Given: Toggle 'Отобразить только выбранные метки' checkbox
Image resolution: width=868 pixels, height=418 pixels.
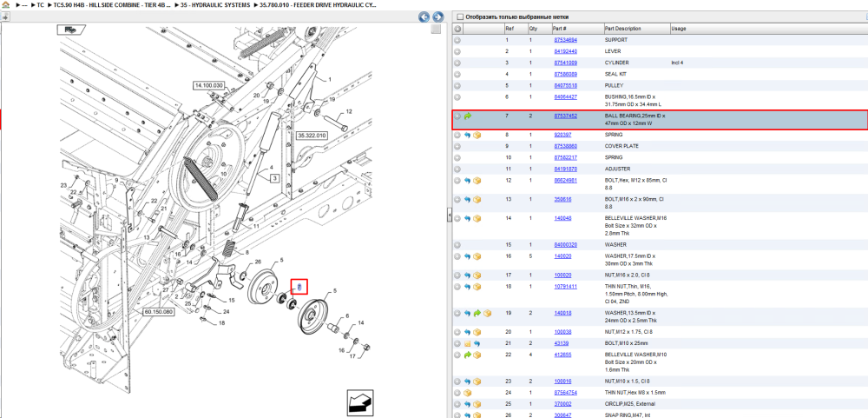Looking at the screenshot, I should (461, 17).
